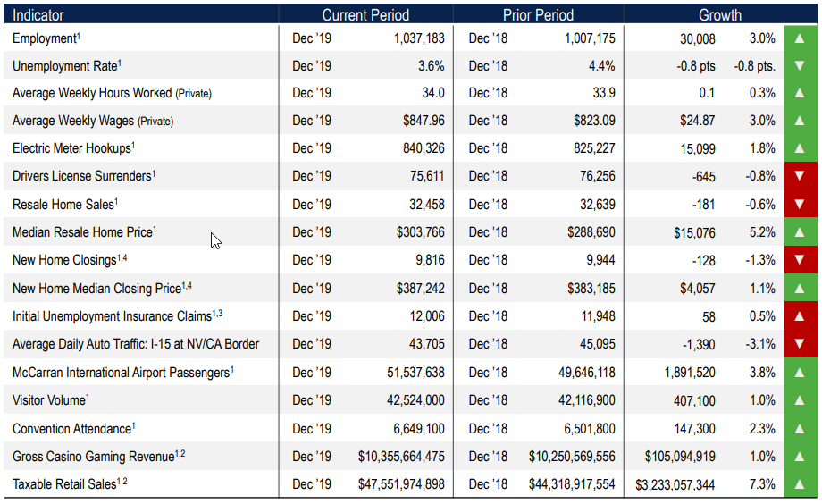Click the Prior Period column header
The image size is (822, 504).
[538, 15]
